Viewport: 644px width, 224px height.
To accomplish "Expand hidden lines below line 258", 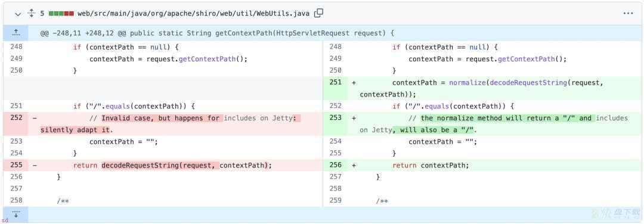I will click(x=16, y=214).
